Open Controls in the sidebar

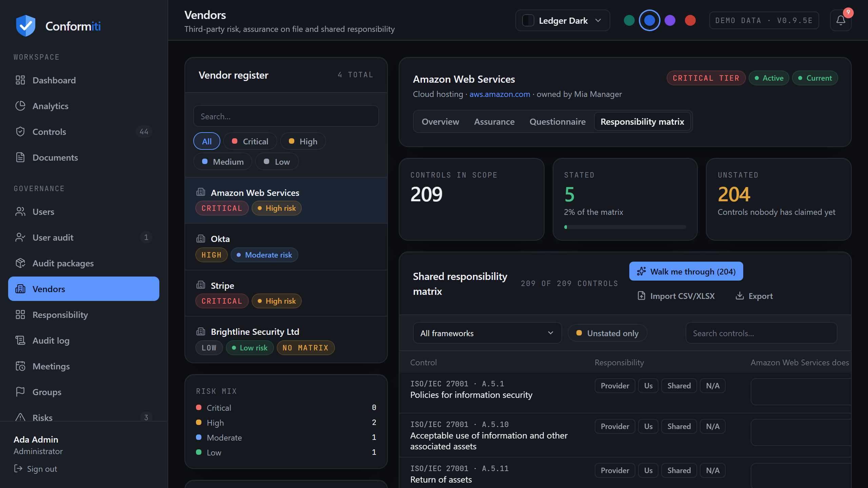pyautogui.click(x=84, y=131)
